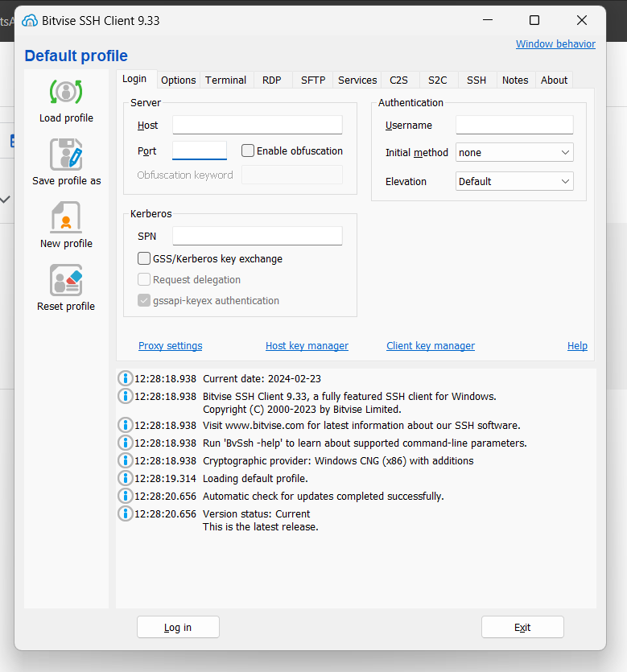Click the Load profile icon
This screenshot has height=672, width=627.
point(66,92)
